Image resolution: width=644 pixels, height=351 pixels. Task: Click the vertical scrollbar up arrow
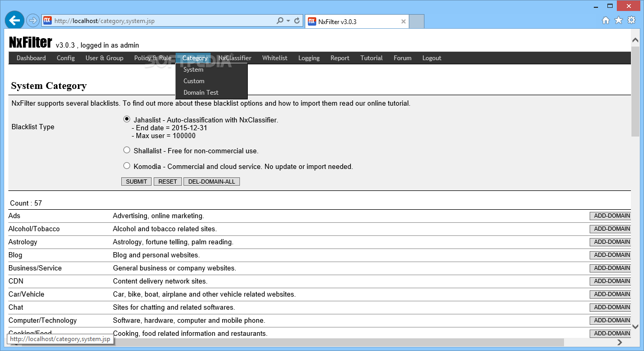coord(635,40)
